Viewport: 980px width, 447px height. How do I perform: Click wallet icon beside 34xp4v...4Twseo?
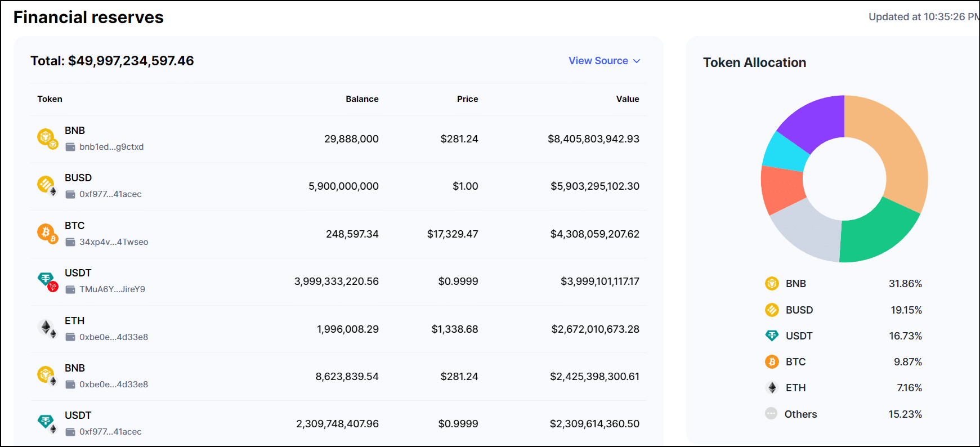coord(70,242)
